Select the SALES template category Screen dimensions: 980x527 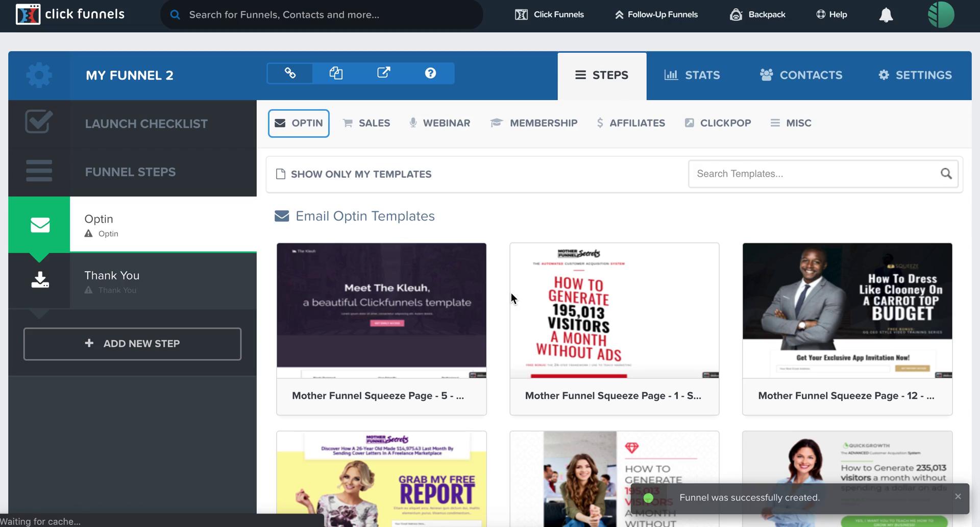[x=366, y=123]
